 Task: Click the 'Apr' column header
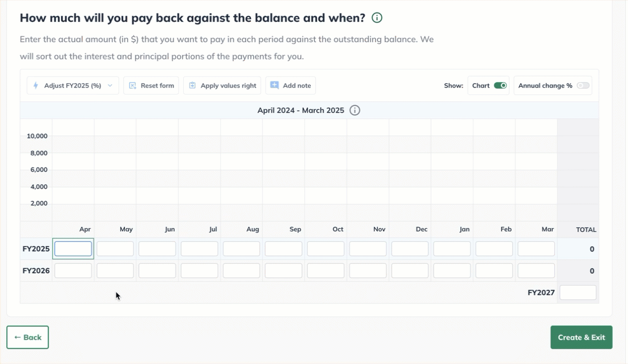[85, 229]
